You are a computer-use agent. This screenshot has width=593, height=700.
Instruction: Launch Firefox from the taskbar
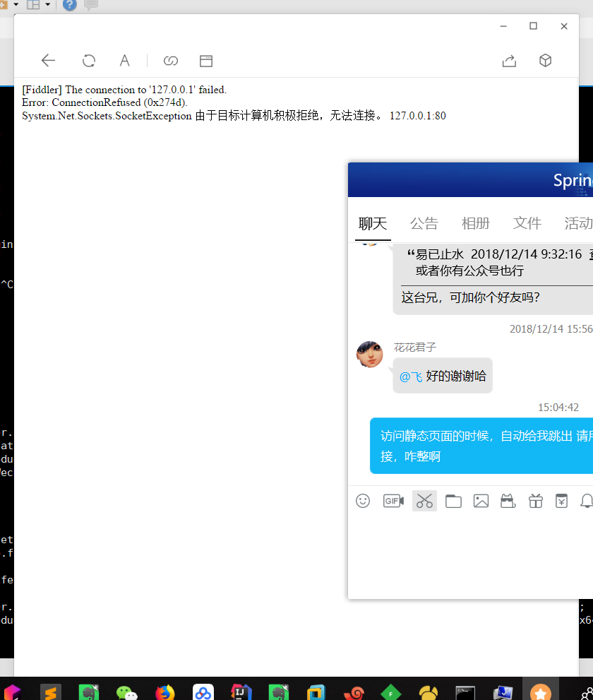click(165, 692)
